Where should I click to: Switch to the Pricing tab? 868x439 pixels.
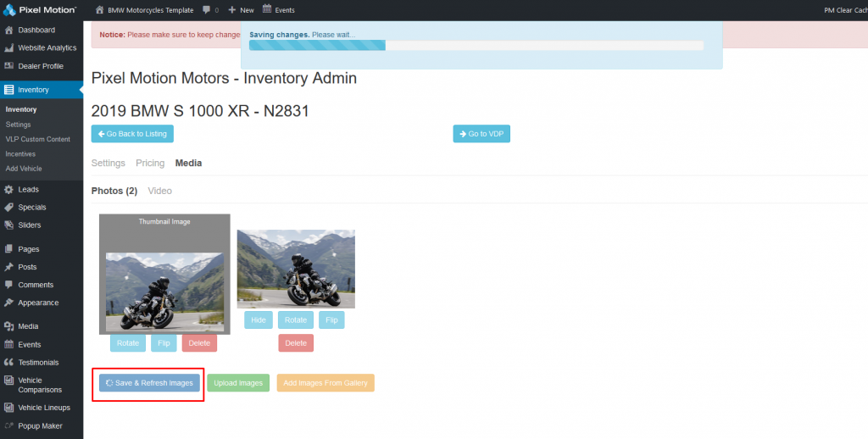click(150, 164)
